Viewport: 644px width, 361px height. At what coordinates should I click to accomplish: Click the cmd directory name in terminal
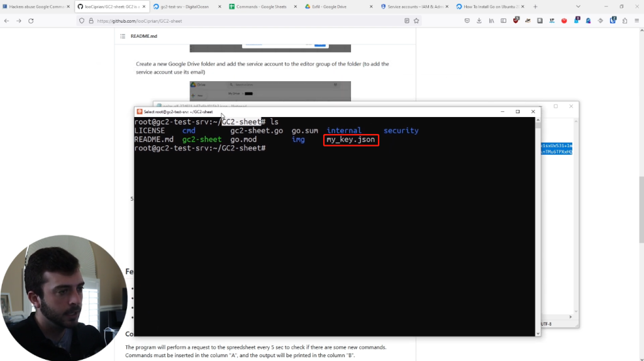tap(189, 131)
